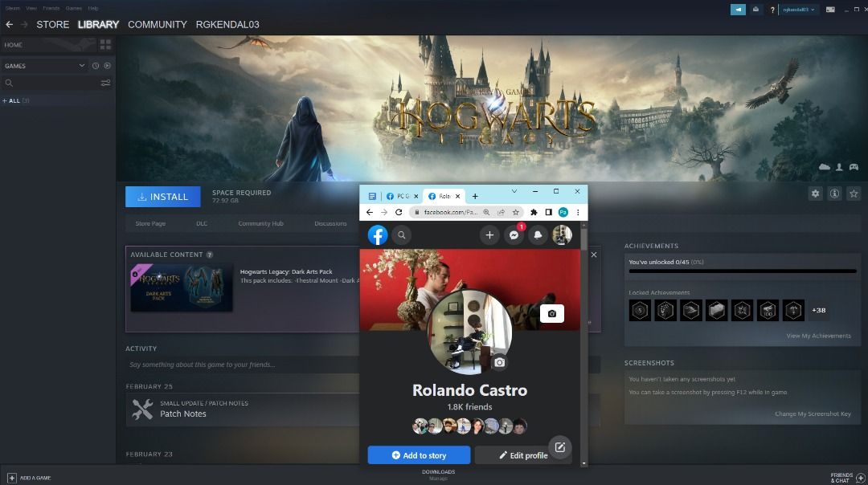Click the game info icon
868x485 pixels.
tap(835, 194)
